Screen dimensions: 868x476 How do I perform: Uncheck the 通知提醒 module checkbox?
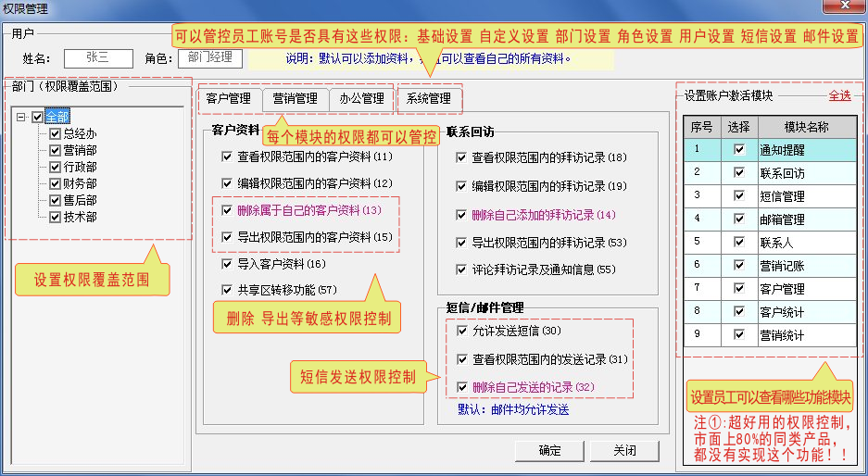coord(739,149)
